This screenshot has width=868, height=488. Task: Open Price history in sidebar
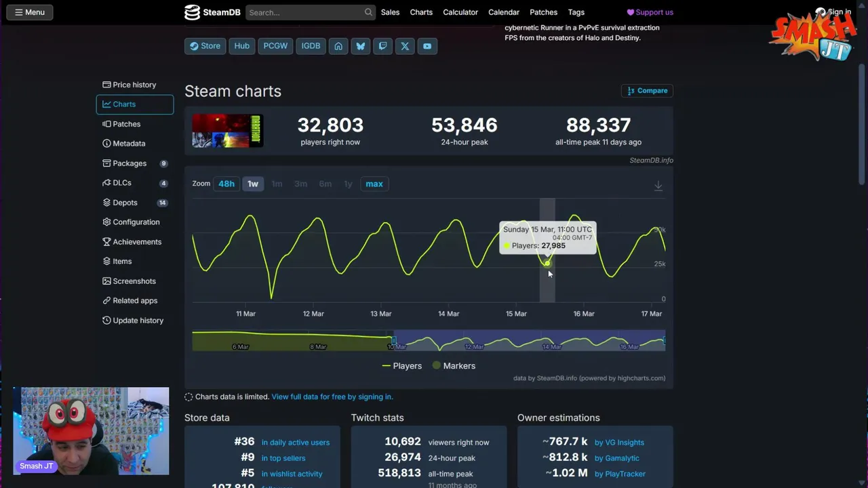(135, 85)
